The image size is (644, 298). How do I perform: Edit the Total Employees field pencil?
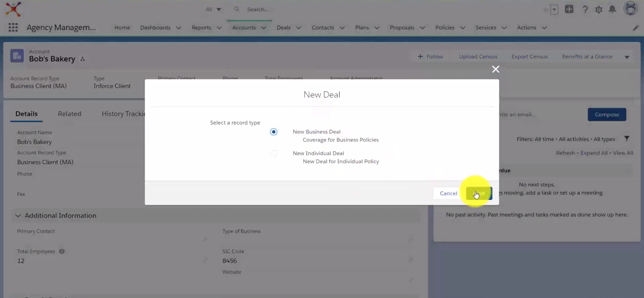(205, 260)
